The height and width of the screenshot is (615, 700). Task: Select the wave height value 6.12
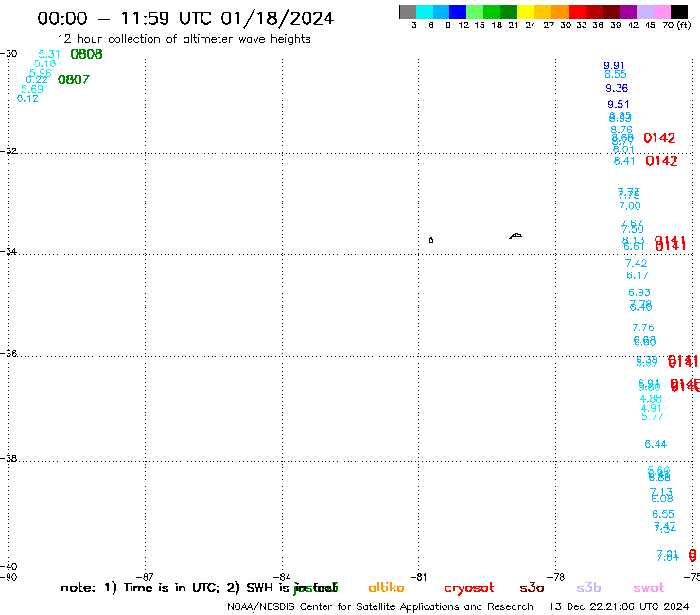[x=27, y=98]
